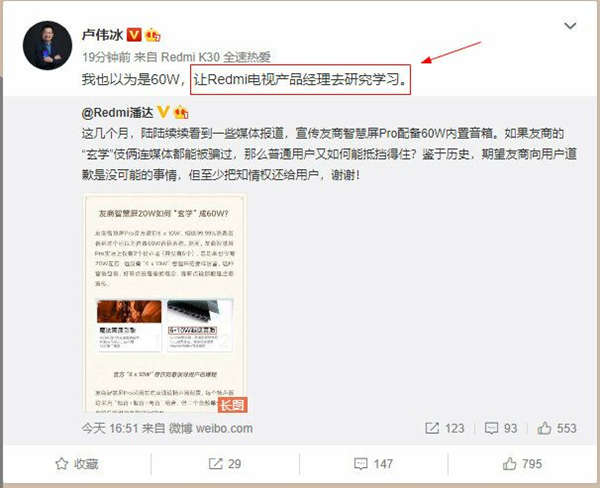Click the 卢伟冰 username link
The height and width of the screenshot is (488, 600).
click(x=102, y=35)
